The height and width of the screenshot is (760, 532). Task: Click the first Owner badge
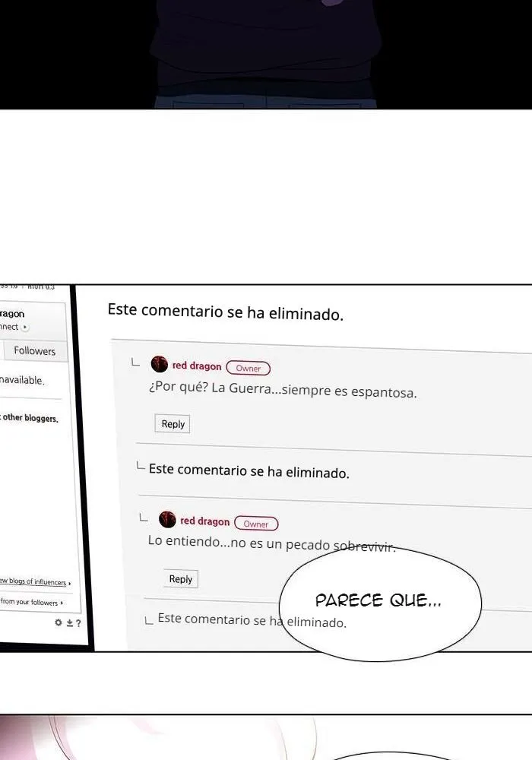[x=248, y=368]
